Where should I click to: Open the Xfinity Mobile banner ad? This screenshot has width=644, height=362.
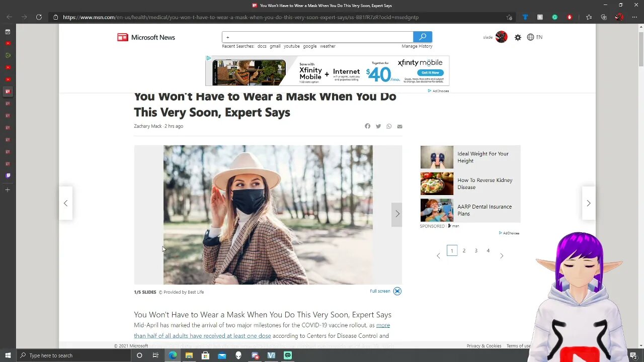pos(327,71)
